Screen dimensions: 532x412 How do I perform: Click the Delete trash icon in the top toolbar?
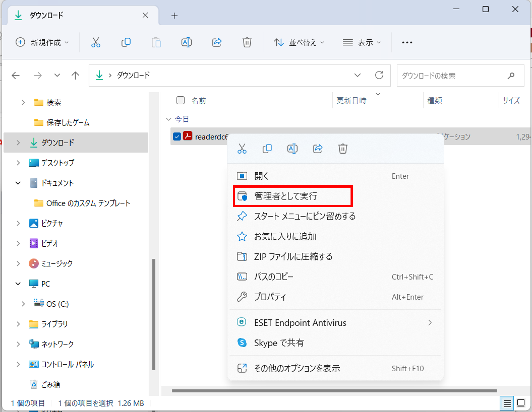coord(247,42)
